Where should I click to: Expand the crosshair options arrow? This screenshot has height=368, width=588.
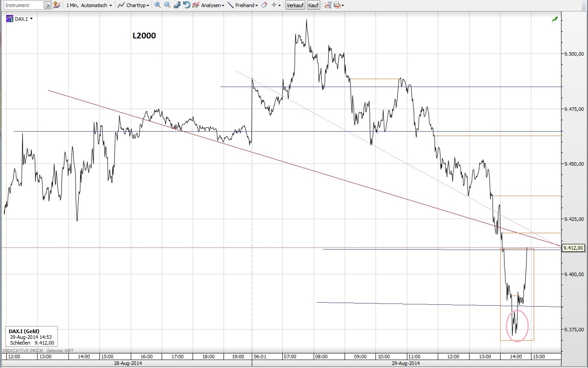pyautogui.click(x=278, y=5)
